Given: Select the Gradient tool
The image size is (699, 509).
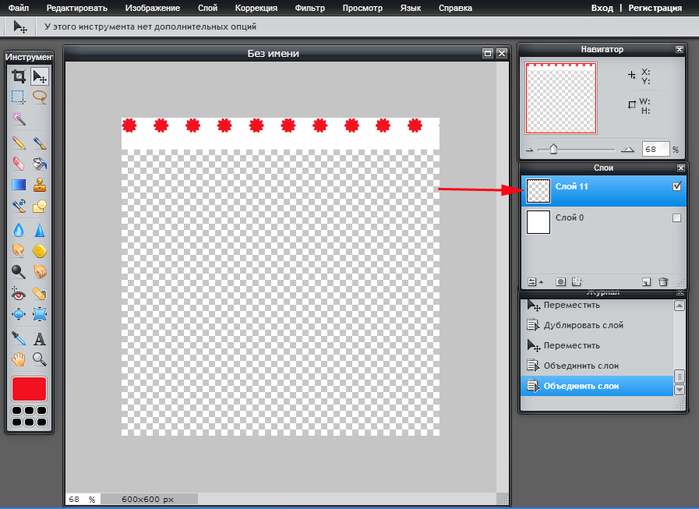Looking at the screenshot, I should pos(18,185).
